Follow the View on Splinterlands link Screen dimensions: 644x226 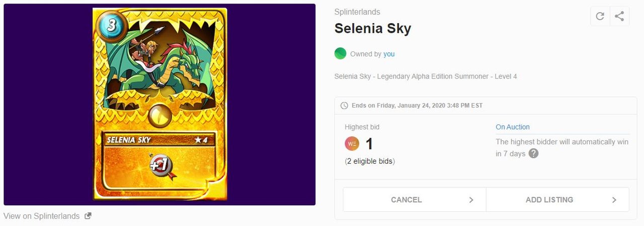[x=42, y=216]
